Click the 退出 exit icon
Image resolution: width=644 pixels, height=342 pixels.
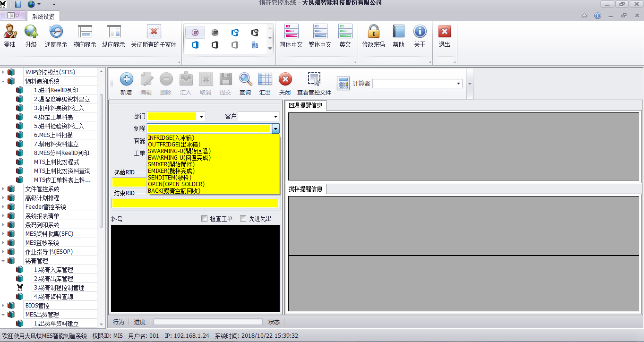[445, 32]
